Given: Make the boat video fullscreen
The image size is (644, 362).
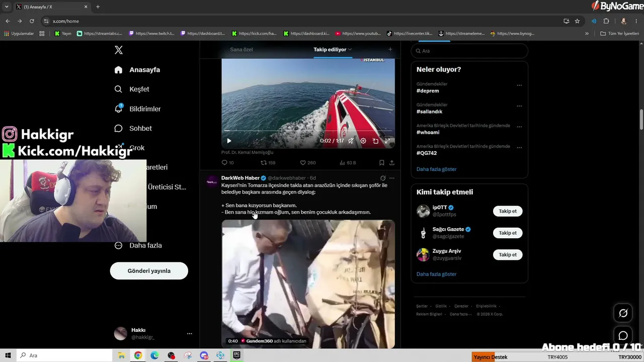Looking at the screenshot, I should (x=387, y=141).
